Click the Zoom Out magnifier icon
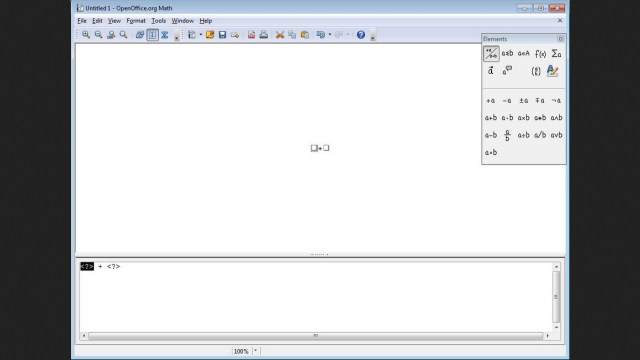 point(98,35)
